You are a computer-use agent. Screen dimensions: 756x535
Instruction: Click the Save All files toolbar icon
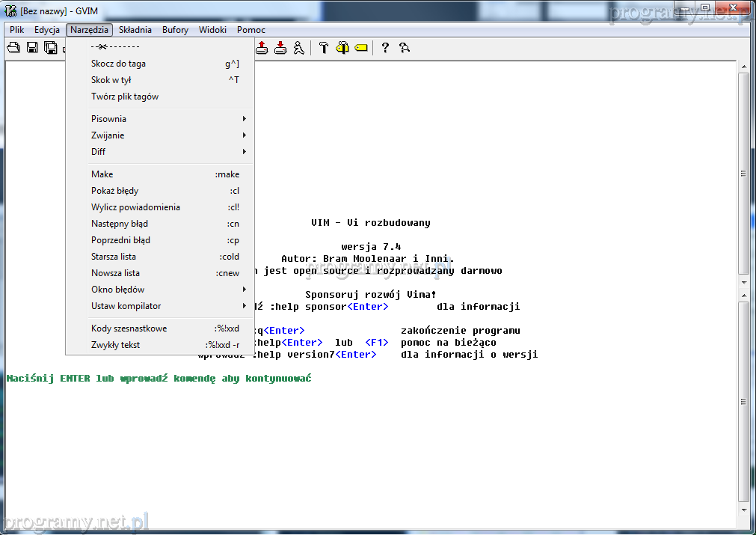pos(50,48)
